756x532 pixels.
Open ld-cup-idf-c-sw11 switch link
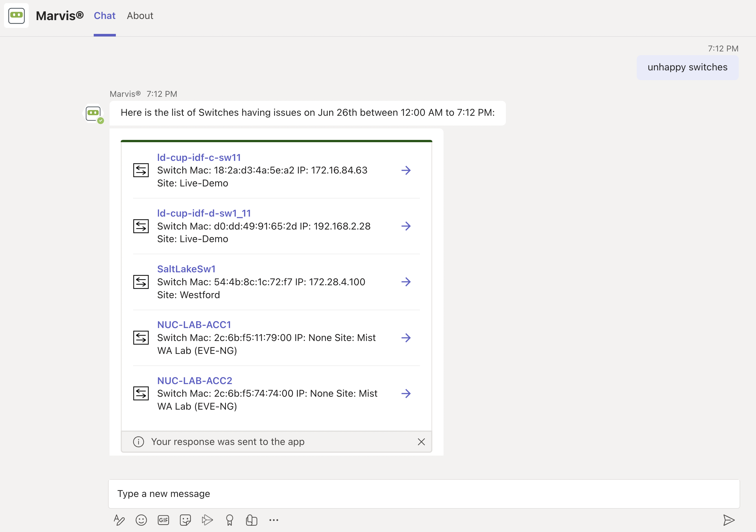coord(199,157)
